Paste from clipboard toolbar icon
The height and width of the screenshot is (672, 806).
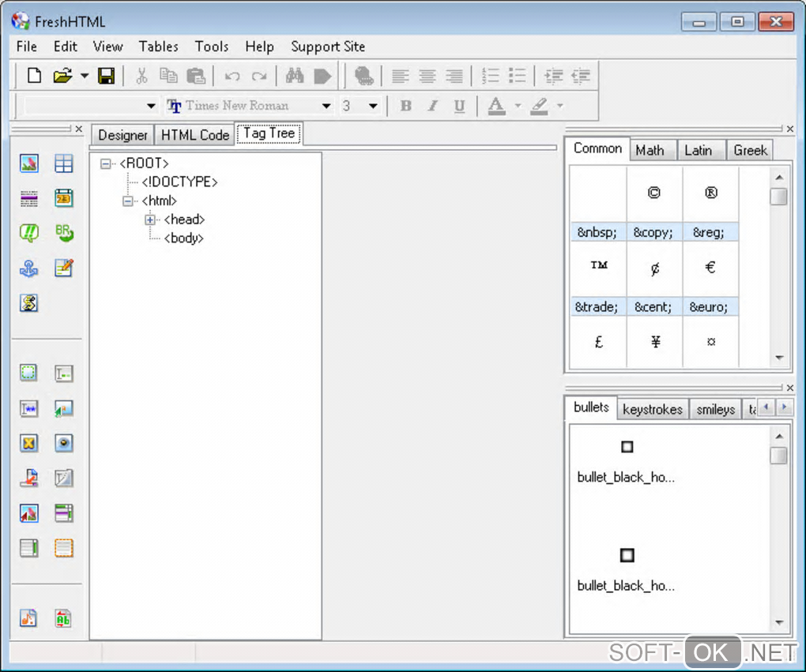[x=196, y=76]
